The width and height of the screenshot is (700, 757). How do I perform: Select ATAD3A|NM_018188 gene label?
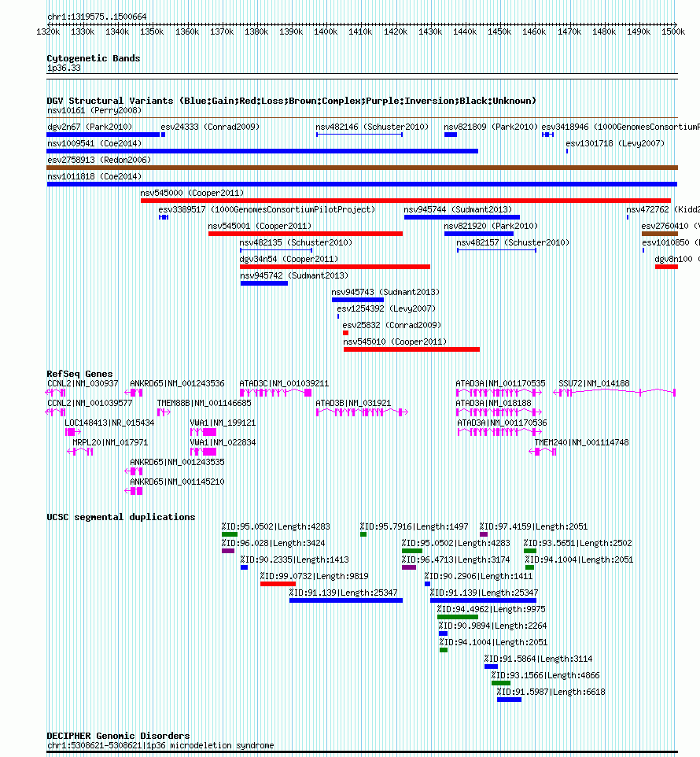point(493,403)
